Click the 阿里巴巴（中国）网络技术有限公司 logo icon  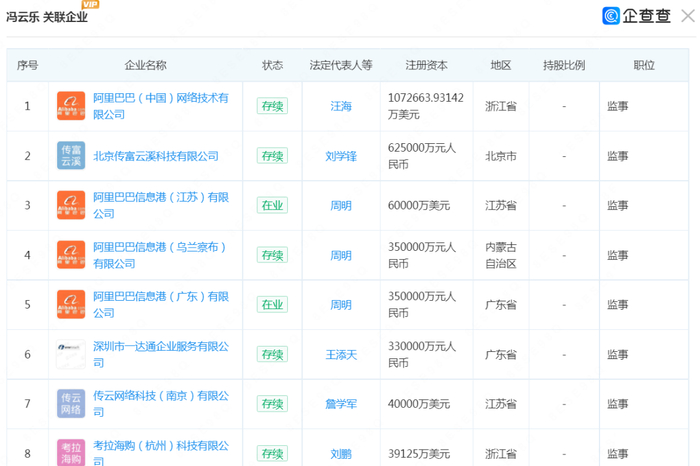coord(71,106)
